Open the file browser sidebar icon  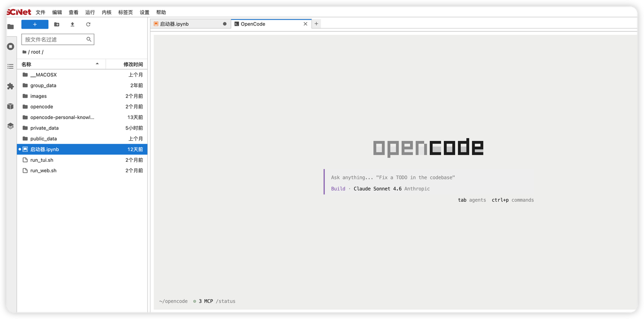coord(10,27)
